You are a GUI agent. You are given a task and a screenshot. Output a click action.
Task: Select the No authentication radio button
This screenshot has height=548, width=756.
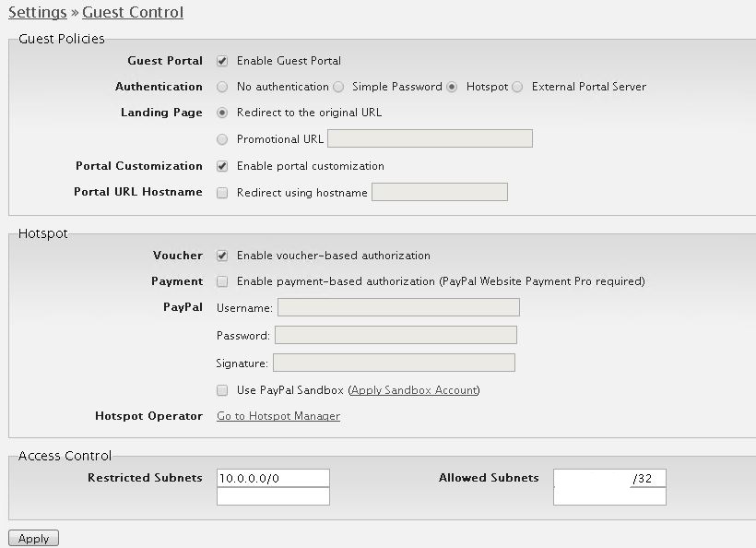click(x=222, y=87)
